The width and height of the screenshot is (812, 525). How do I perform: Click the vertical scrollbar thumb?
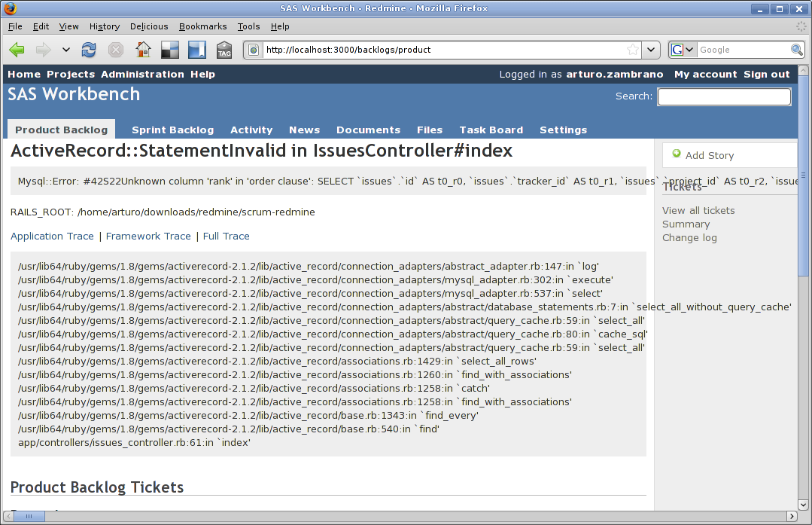click(x=803, y=176)
